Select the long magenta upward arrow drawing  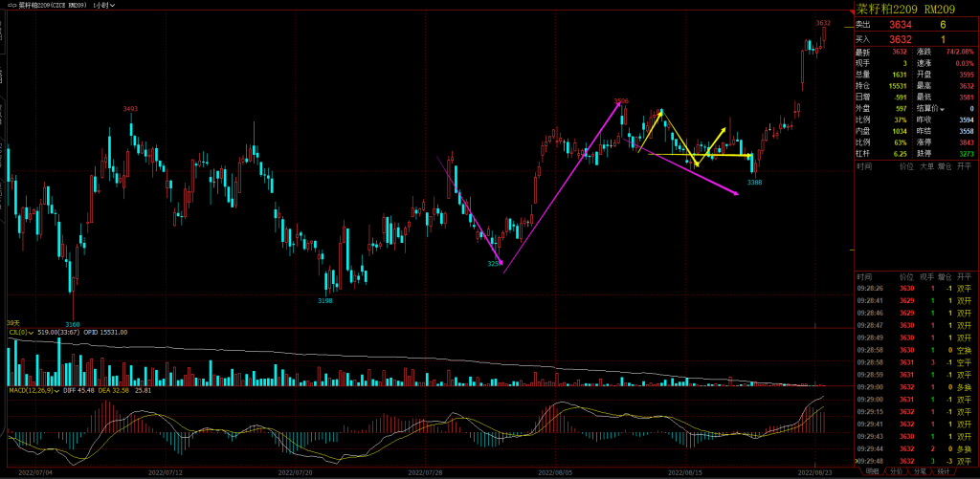(562, 186)
